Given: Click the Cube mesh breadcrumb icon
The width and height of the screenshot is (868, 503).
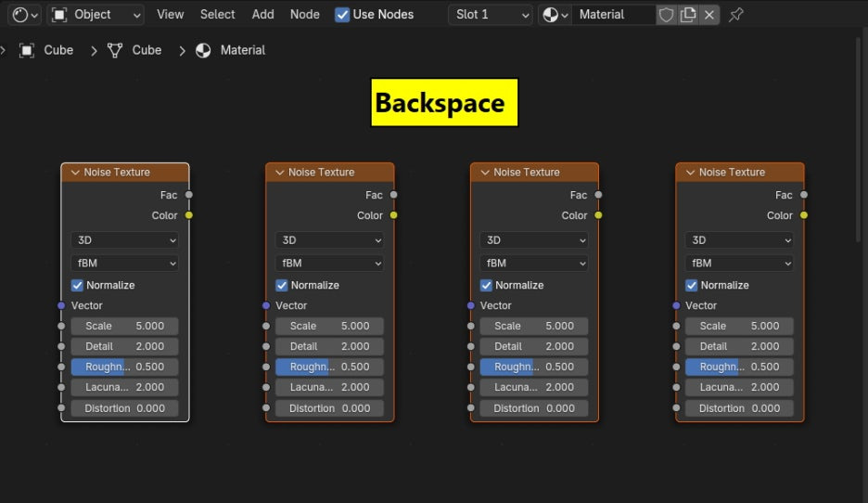Looking at the screenshot, I should 115,50.
